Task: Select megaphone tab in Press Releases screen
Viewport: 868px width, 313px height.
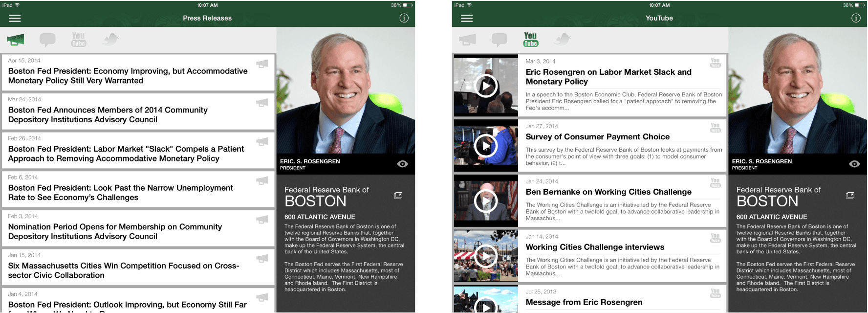Action: click(x=16, y=40)
